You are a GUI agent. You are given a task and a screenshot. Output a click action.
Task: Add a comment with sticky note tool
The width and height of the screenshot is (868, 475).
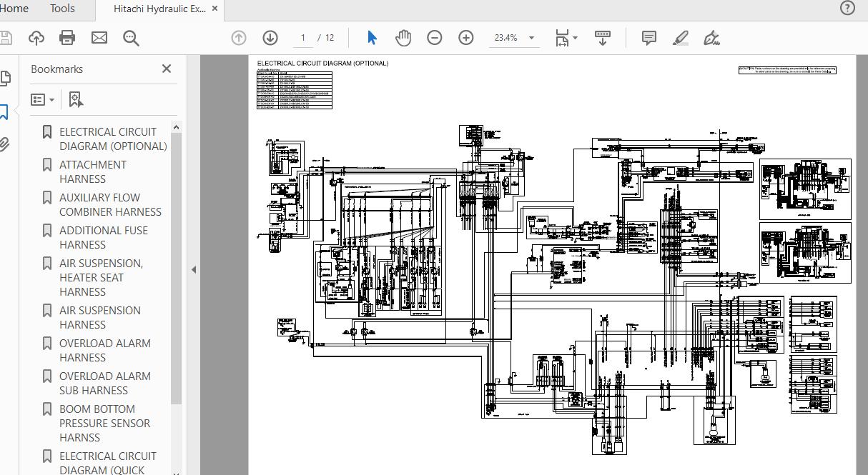(x=649, y=38)
